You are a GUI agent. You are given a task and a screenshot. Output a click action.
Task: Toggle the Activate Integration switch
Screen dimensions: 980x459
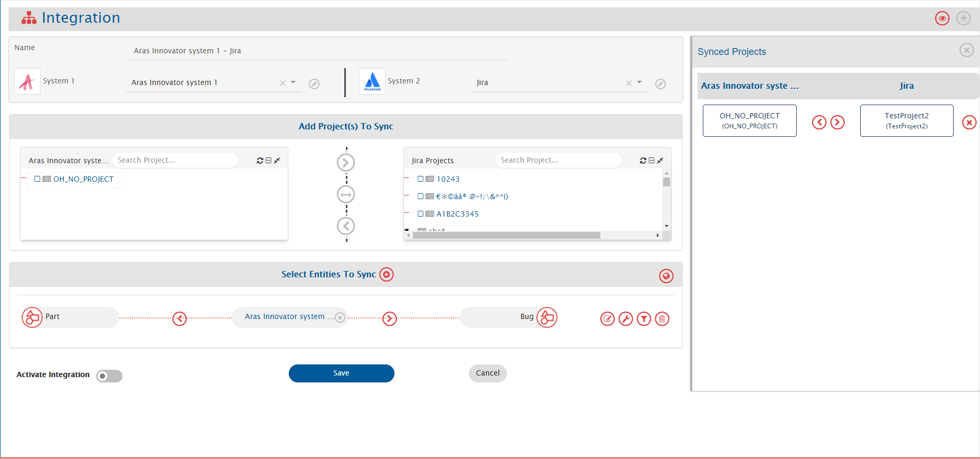[x=109, y=376]
